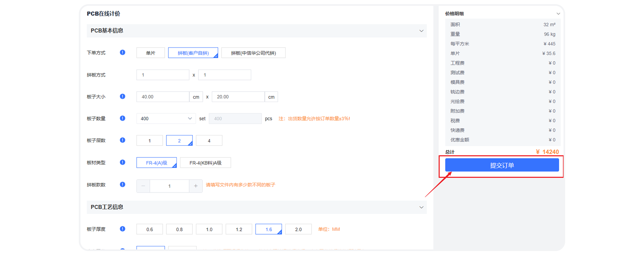Click the 附加费 label
The height and width of the screenshot is (262, 644).
[457, 111]
